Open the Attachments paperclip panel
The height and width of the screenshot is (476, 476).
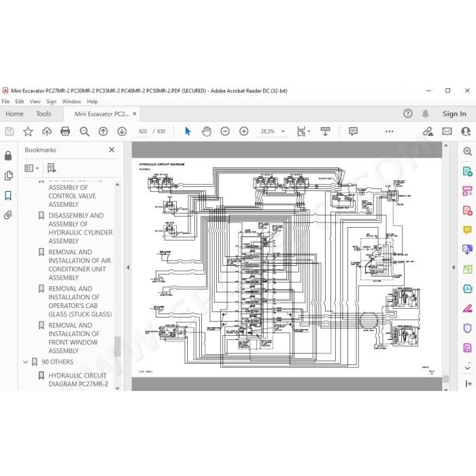click(8, 216)
